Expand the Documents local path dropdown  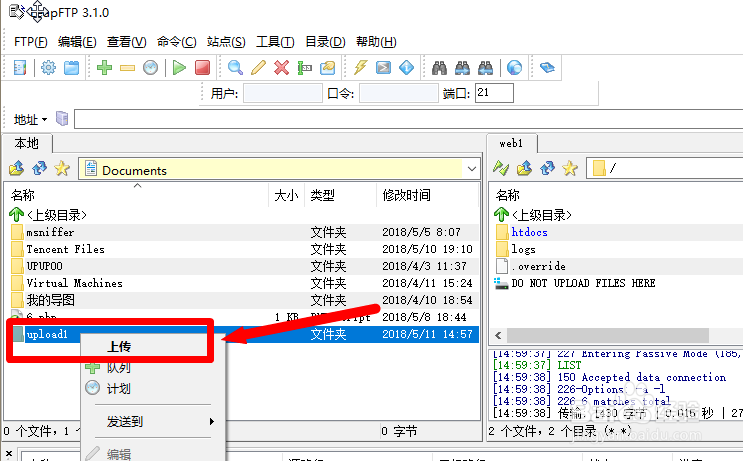pyautogui.click(x=471, y=170)
